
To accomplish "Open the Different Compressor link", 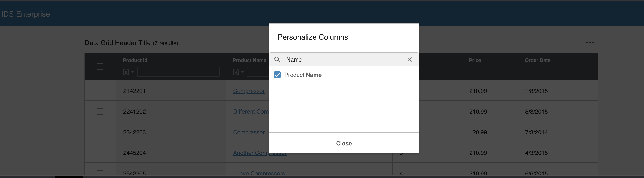I will tap(251, 112).
